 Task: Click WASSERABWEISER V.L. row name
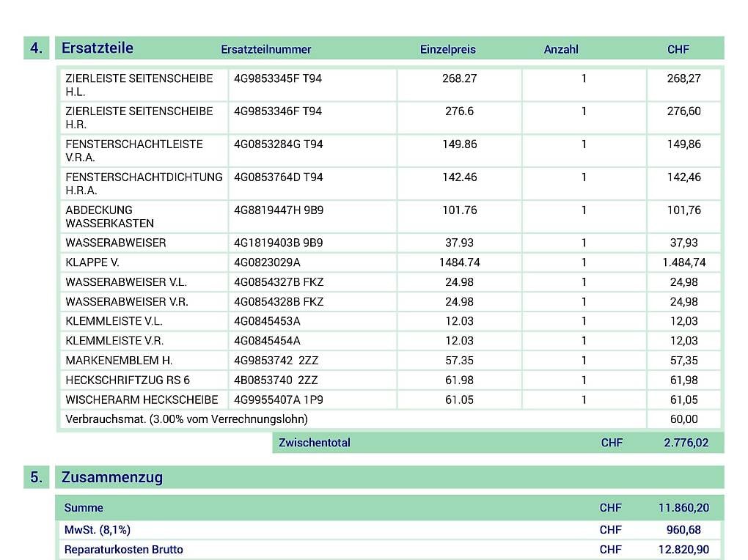pyautogui.click(x=126, y=282)
